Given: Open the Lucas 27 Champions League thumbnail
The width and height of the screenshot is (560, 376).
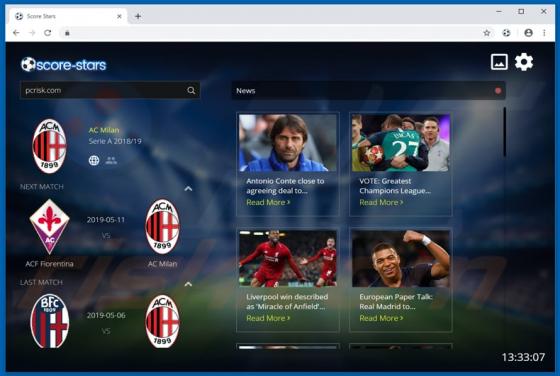Looking at the screenshot, I should [x=401, y=143].
